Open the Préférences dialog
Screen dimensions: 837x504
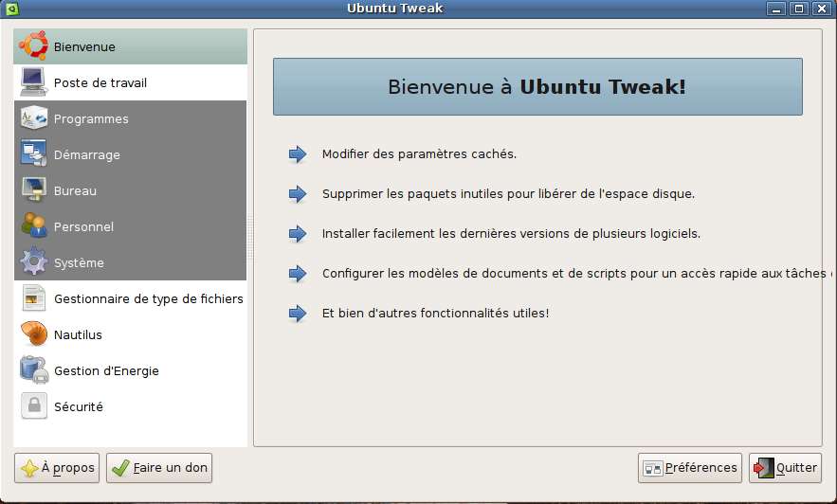[690, 468]
